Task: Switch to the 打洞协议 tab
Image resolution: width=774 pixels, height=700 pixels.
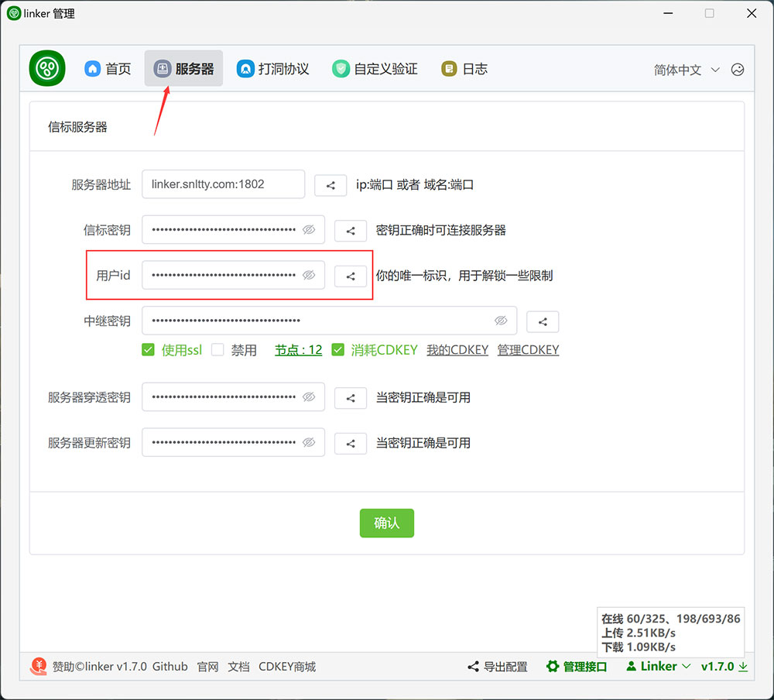Action: [x=273, y=69]
